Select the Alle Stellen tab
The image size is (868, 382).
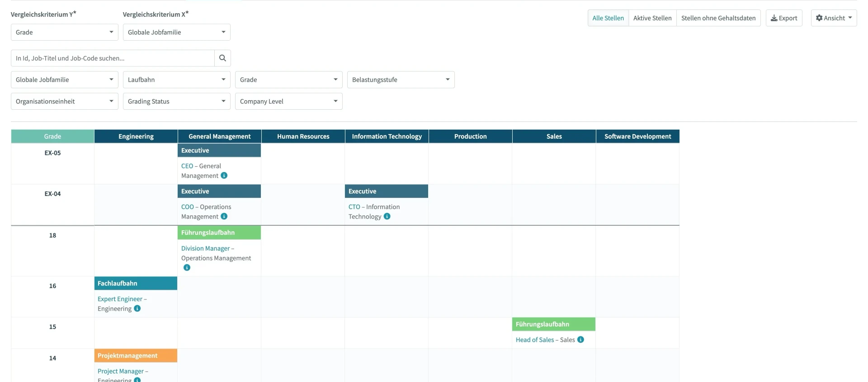coord(608,18)
